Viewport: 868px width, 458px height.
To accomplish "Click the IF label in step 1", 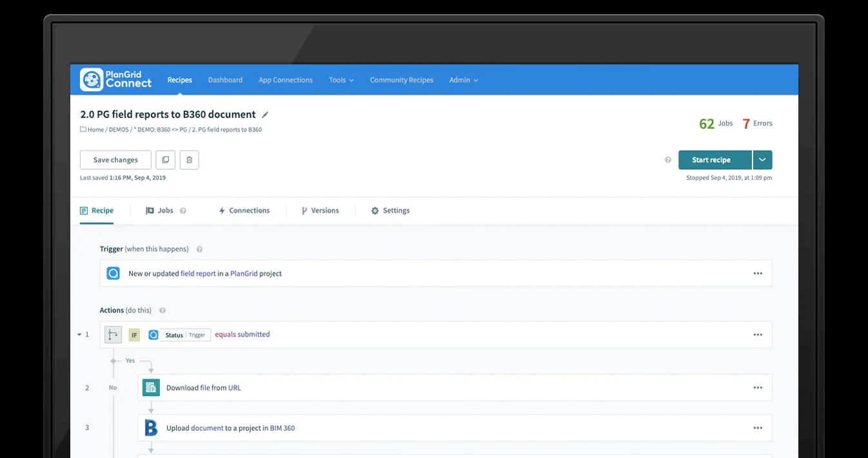I will tap(134, 335).
